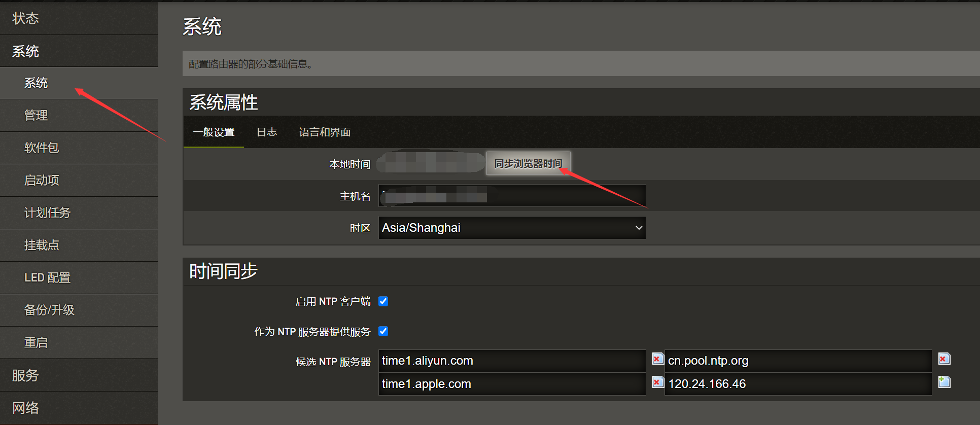Open 软件包 page in sidebar
The image size is (980, 425).
(x=79, y=148)
